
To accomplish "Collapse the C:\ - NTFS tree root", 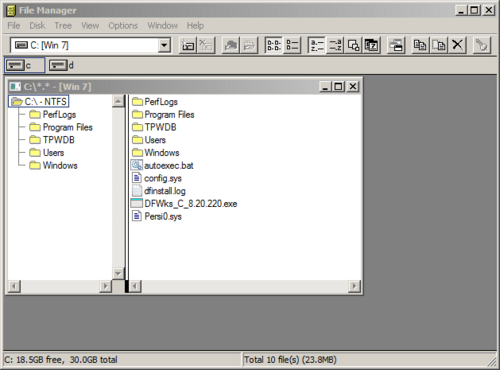I will (x=39, y=101).
